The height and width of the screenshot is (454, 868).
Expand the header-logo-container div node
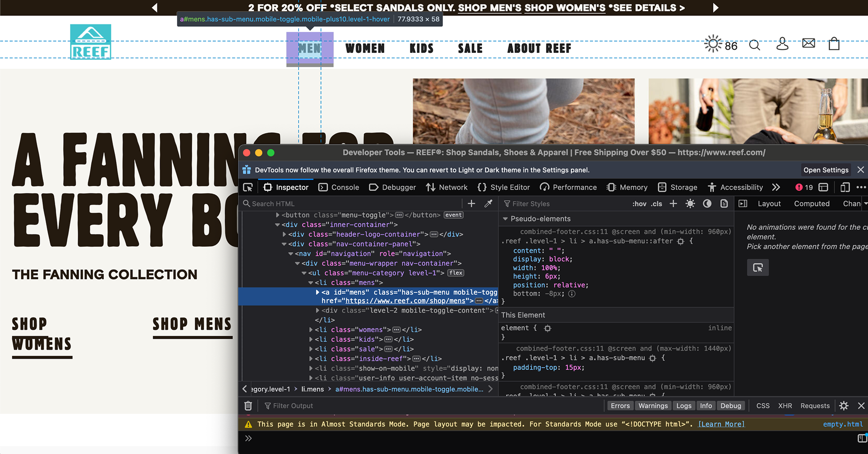(x=284, y=234)
